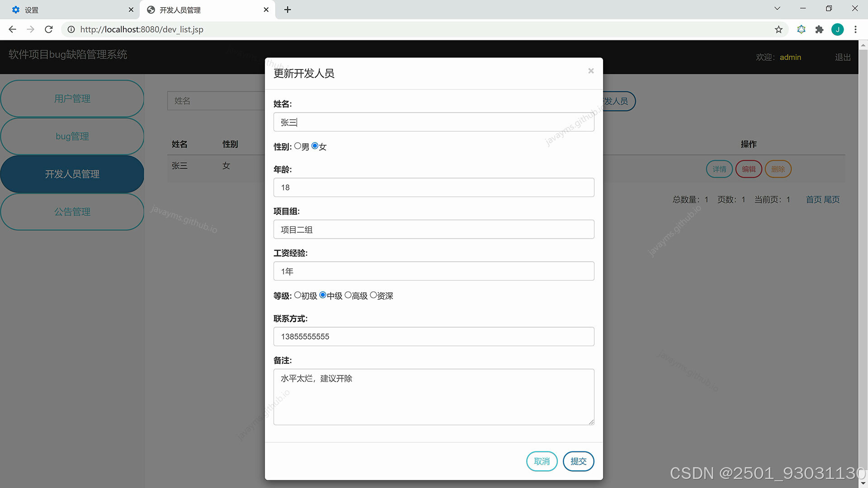Go to 尾页 in pagination

(x=832, y=200)
